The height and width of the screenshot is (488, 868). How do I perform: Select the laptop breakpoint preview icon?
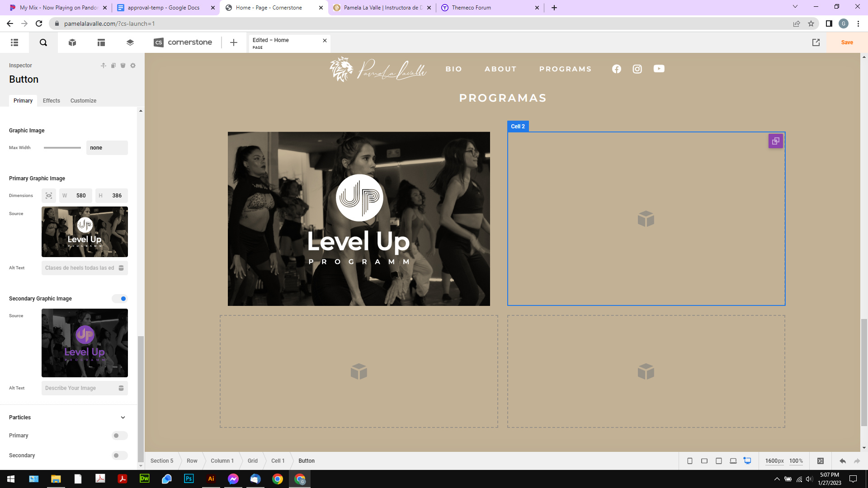pyautogui.click(x=733, y=461)
